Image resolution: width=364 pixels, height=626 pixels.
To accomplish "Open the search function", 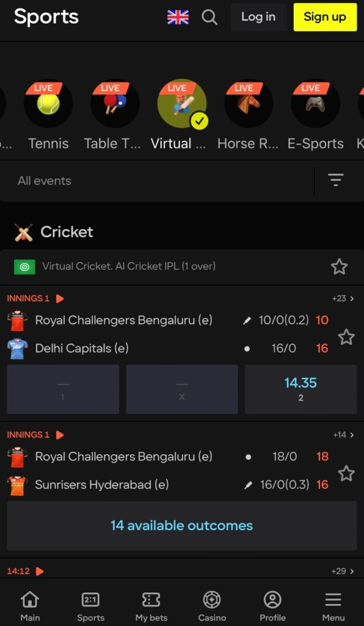I will tap(209, 18).
